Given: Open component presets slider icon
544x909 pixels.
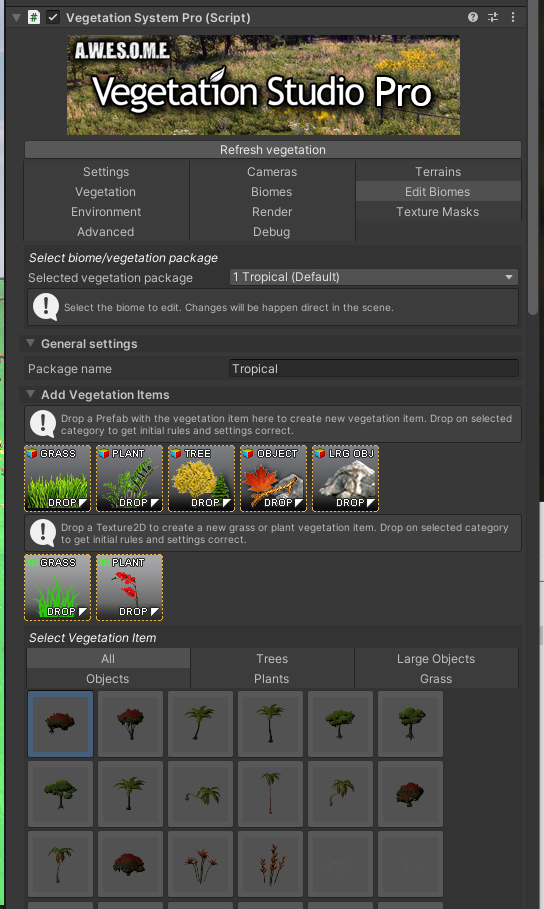Looking at the screenshot, I should coord(493,17).
